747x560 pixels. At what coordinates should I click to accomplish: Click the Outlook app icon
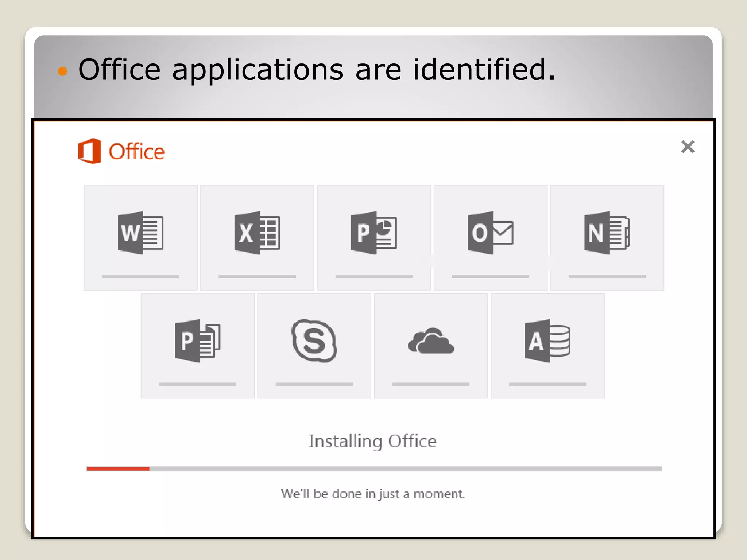coord(491,233)
